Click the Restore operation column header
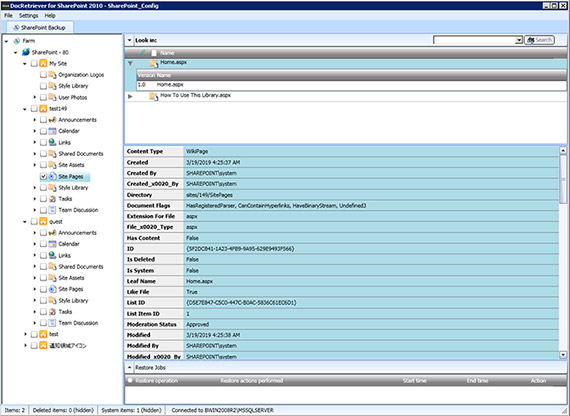The width and height of the screenshot is (570, 416). click(x=157, y=381)
